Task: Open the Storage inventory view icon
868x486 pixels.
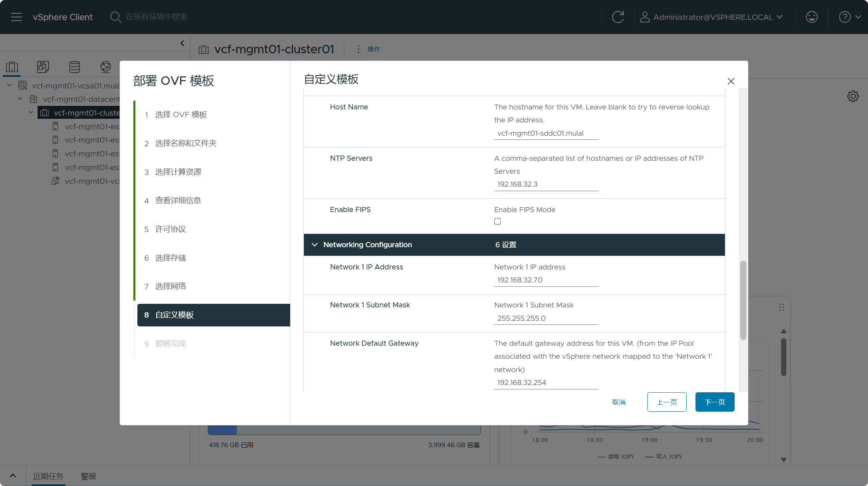Action: tap(74, 67)
